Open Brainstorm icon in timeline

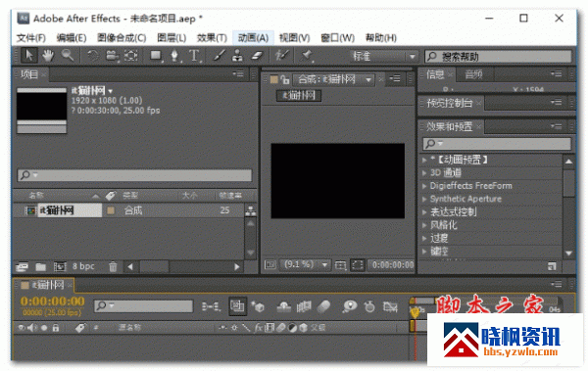click(349, 306)
